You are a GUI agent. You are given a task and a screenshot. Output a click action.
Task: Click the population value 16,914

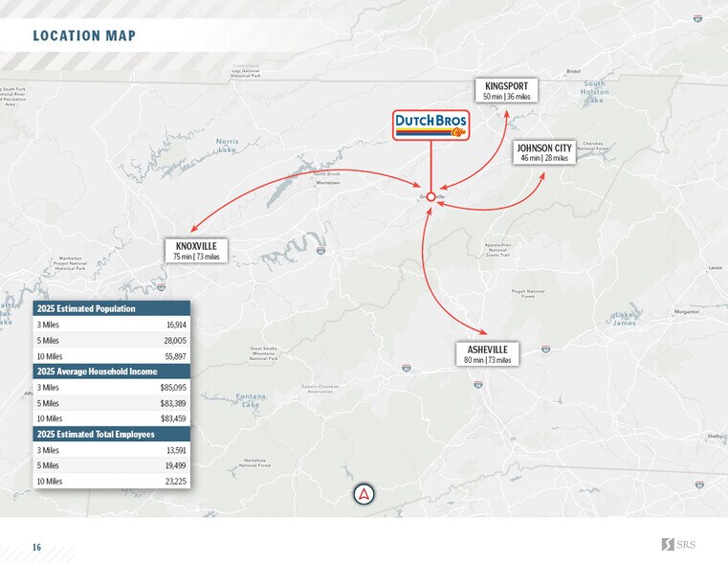coord(176,325)
